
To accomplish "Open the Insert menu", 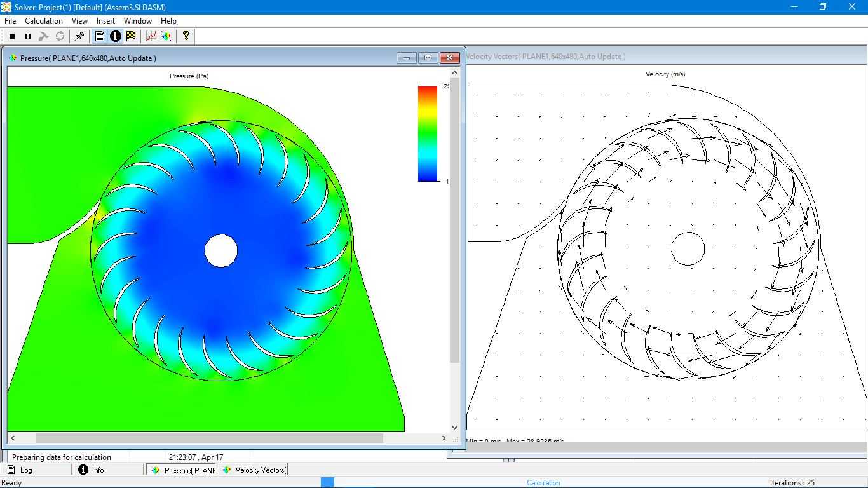I will (105, 21).
